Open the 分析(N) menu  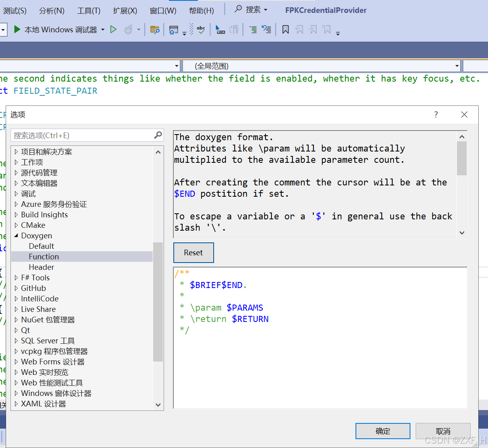click(52, 11)
